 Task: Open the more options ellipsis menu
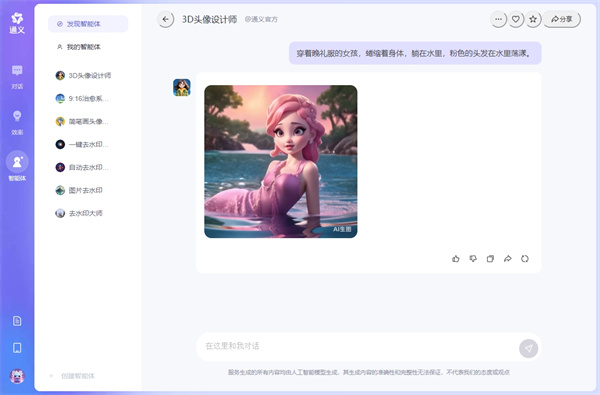[498, 19]
